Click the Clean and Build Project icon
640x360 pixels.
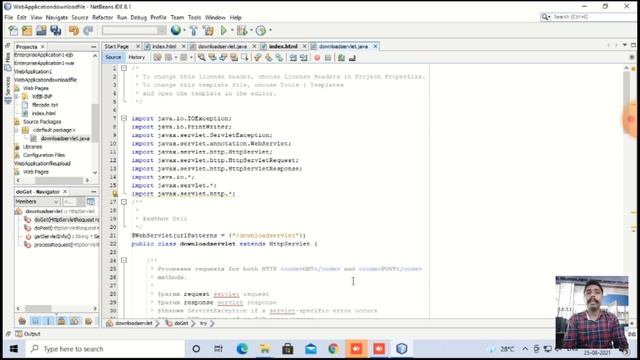coord(208,30)
